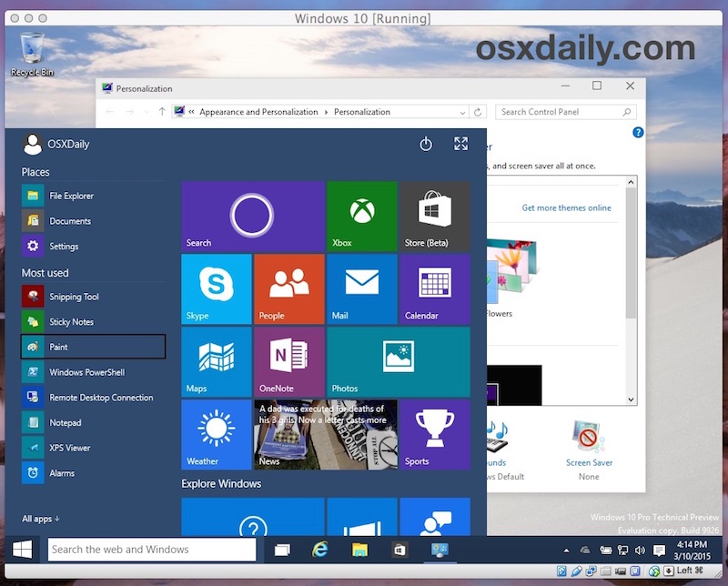Click the breadcrumb arrow before Personalization

(x=326, y=112)
